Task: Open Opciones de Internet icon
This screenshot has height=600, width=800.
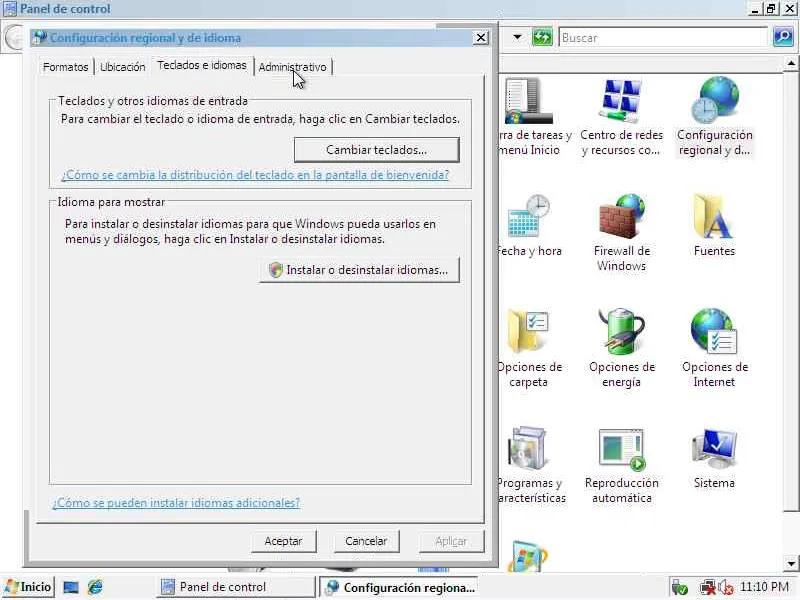Action: 714,348
